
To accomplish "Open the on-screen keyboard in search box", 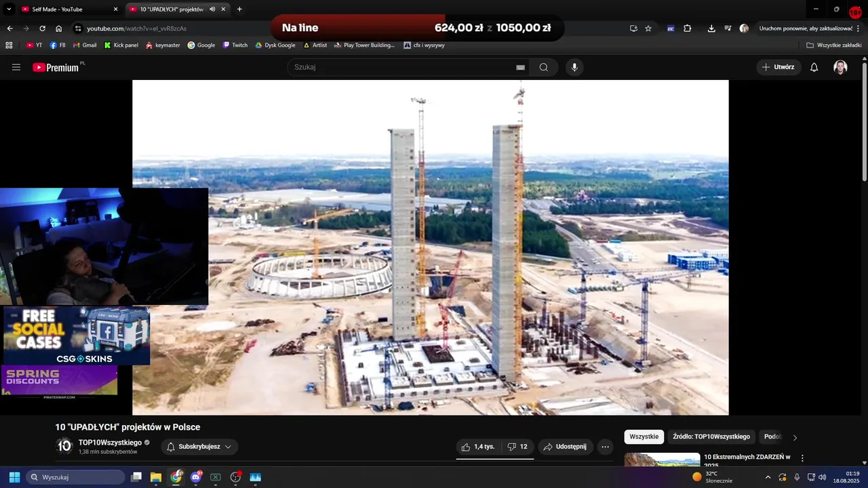I will pos(520,67).
